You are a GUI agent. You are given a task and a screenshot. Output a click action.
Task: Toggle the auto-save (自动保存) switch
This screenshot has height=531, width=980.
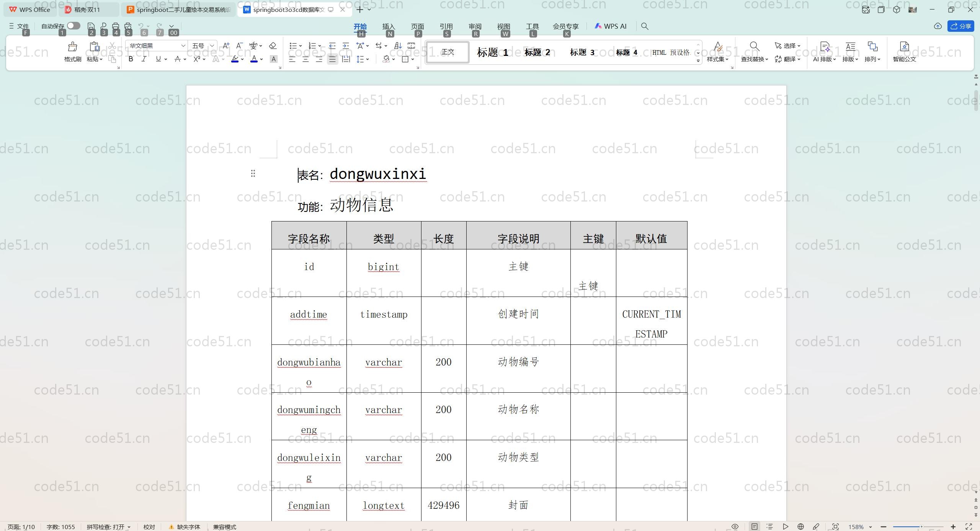click(73, 26)
